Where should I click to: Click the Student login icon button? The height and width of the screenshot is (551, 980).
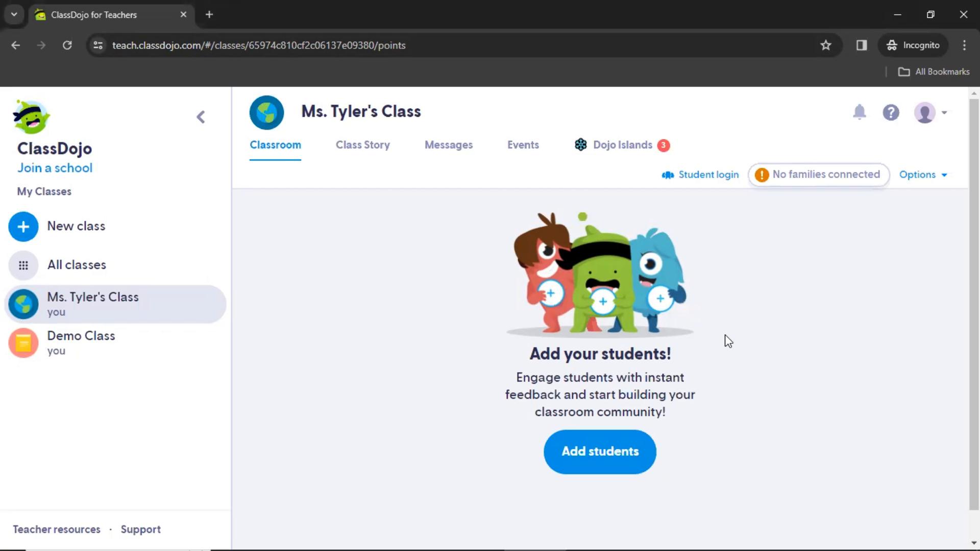[x=668, y=175]
